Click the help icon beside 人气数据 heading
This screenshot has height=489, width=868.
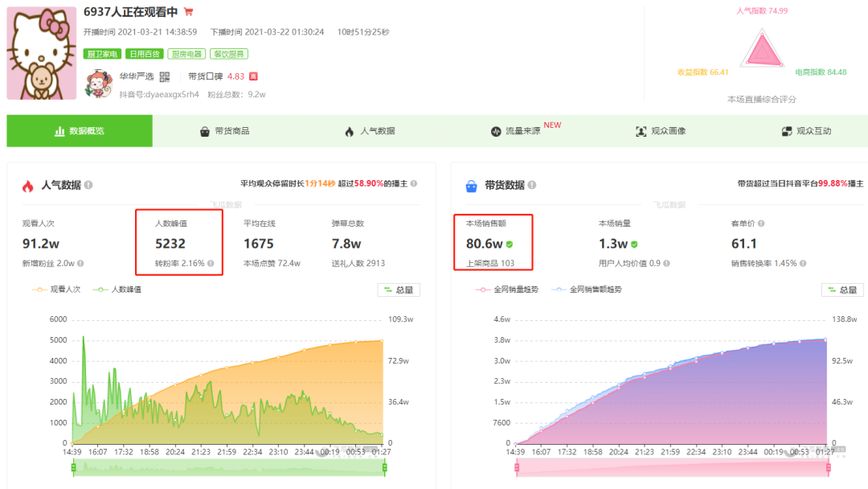point(88,185)
